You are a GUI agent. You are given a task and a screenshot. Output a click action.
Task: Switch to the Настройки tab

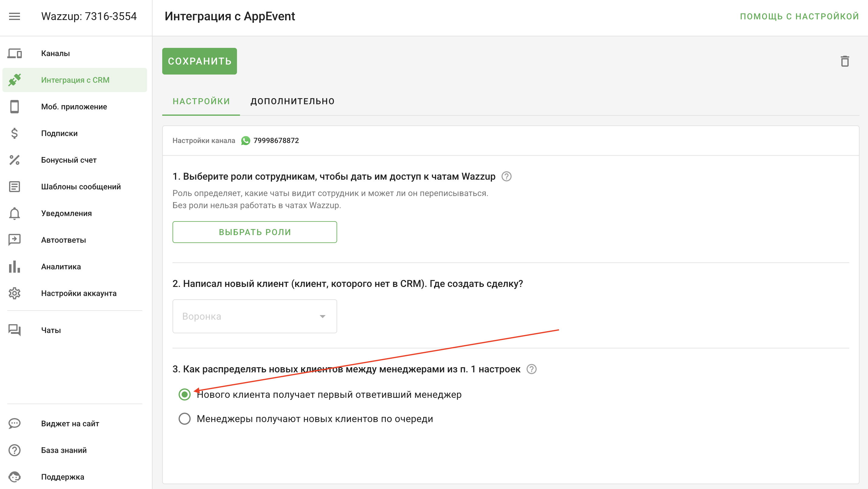coord(201,101)
